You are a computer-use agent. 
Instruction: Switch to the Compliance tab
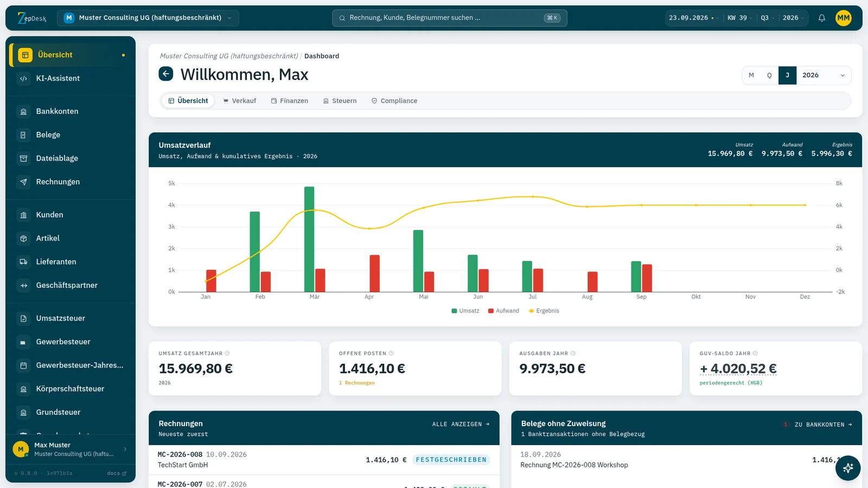tap(394, 101)
